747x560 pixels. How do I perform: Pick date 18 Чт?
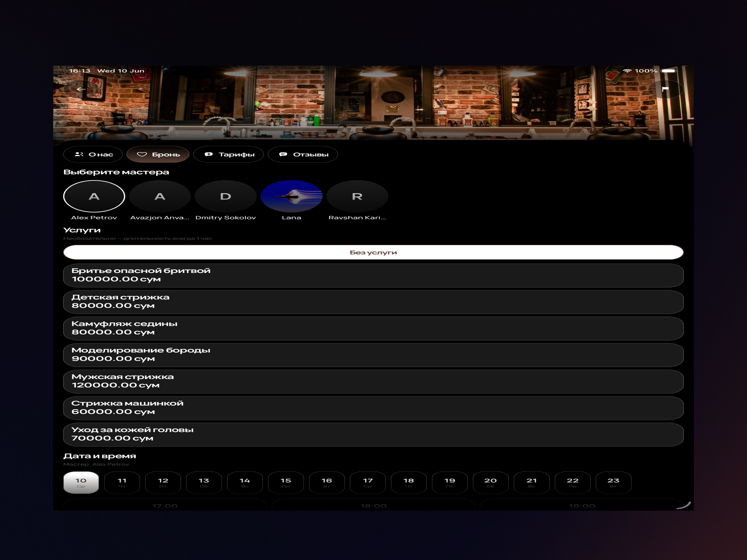tap(409, 483)
